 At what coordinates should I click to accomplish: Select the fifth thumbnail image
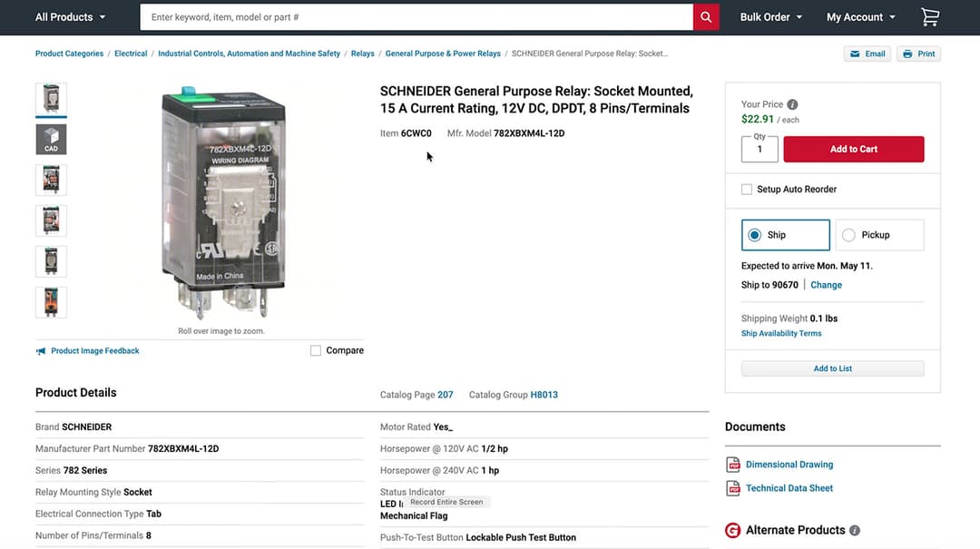coord(51,261)
